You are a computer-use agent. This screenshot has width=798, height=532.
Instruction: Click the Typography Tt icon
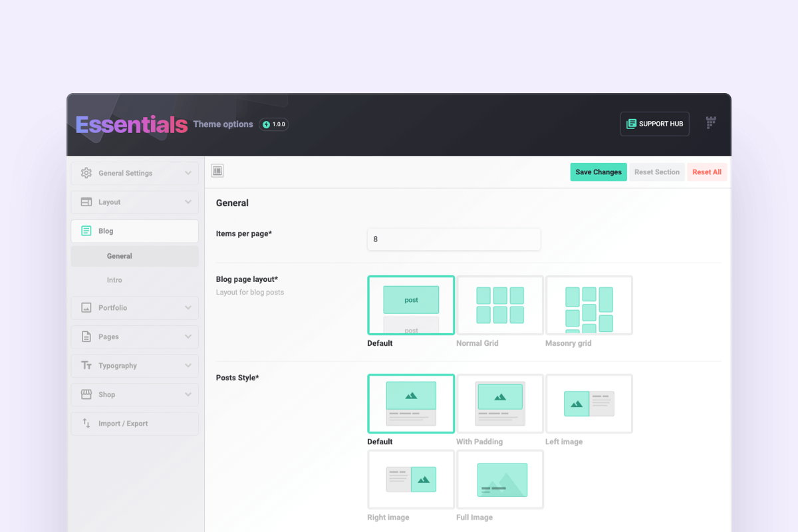[x=86, y=365]
